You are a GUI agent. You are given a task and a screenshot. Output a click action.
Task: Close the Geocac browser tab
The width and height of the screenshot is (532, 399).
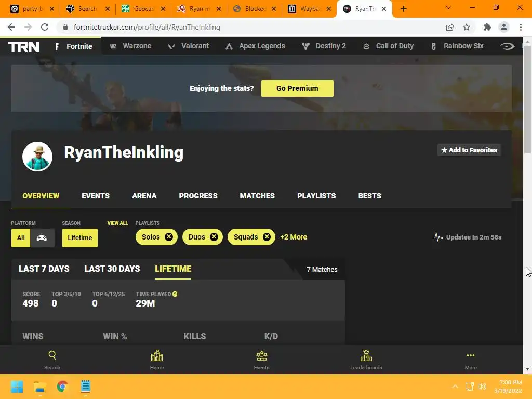coord(163,9)
